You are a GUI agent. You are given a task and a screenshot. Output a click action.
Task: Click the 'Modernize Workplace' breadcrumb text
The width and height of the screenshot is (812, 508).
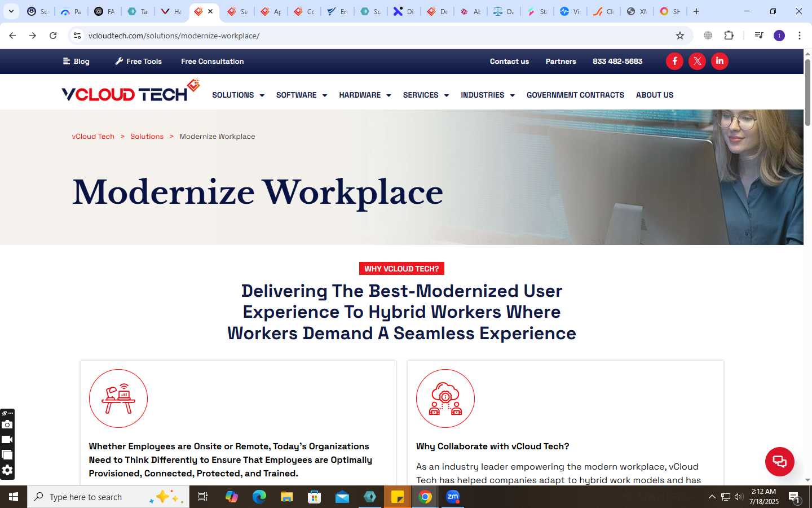pos(217,137)
